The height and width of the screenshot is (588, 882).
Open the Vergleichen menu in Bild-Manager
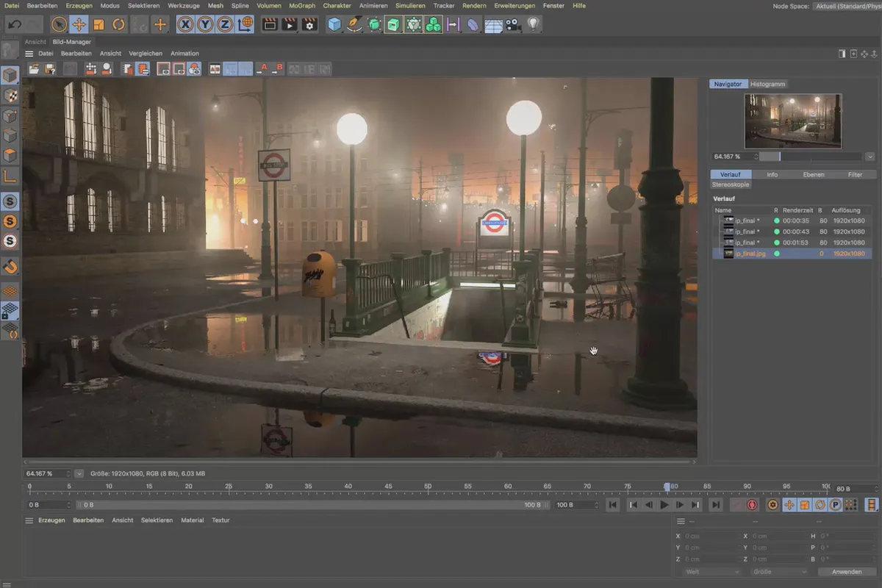(144, 54)
